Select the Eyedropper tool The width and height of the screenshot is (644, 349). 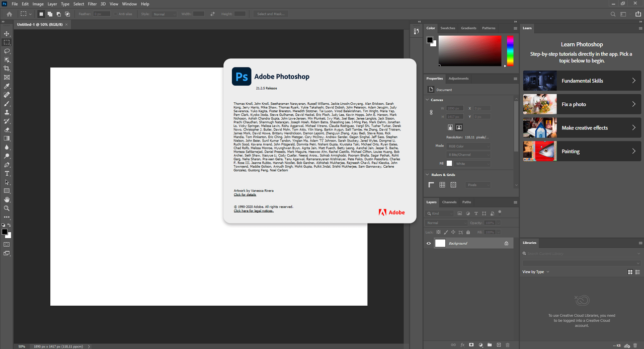(x=7, y=86)
